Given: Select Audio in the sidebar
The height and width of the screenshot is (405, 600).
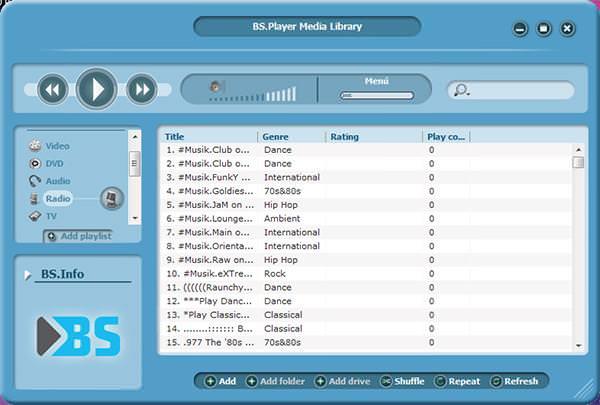Looking at the screenshot, I should pos(58,181).
